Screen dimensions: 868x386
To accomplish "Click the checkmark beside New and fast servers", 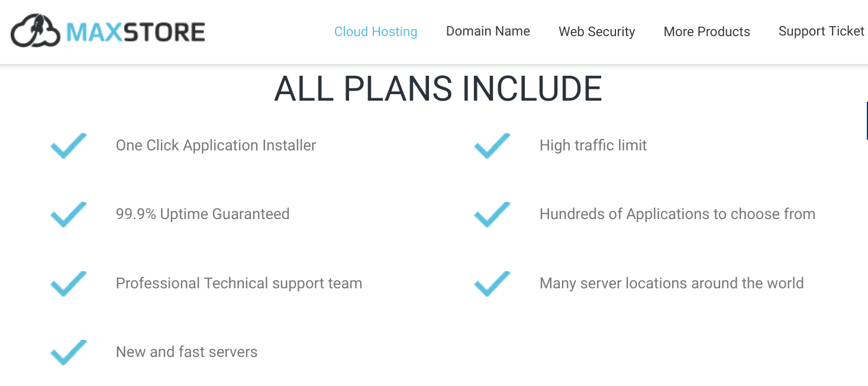I will point(69,352).
